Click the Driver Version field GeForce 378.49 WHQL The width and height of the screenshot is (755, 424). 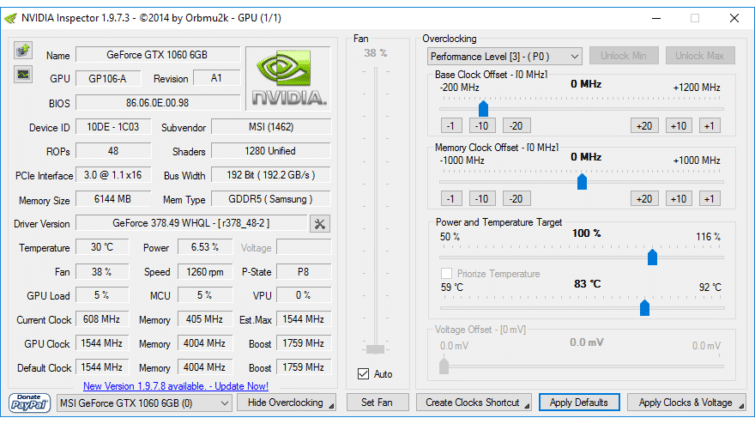pos(191,223)
